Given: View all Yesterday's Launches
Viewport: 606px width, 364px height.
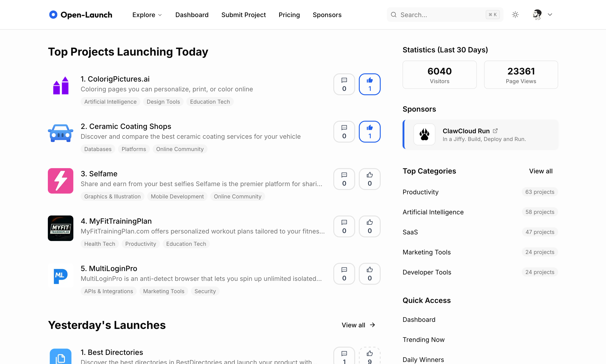Looking at the screenshot, I should (358, 325).
